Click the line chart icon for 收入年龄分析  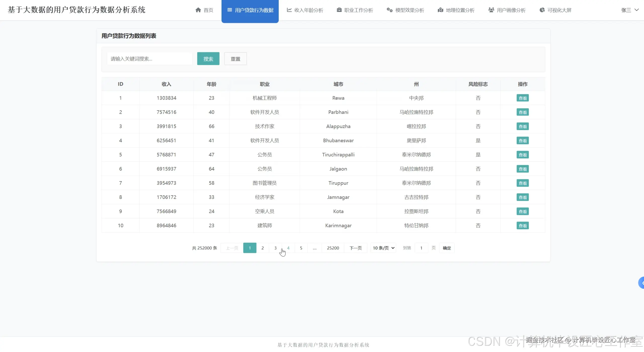pyautogui.click(x=289, y=10)
